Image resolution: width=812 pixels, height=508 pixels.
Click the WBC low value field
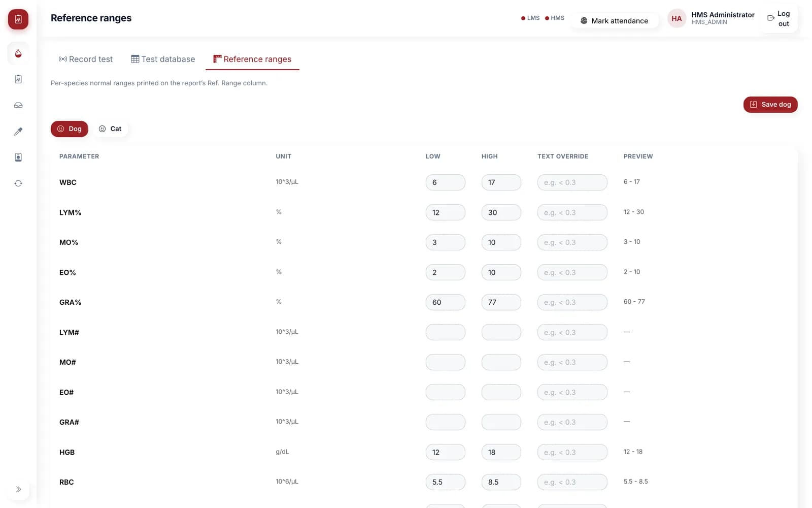click(446, 182)
